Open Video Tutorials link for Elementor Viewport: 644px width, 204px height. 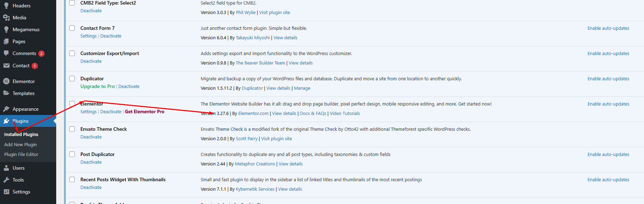pos(345,114)
